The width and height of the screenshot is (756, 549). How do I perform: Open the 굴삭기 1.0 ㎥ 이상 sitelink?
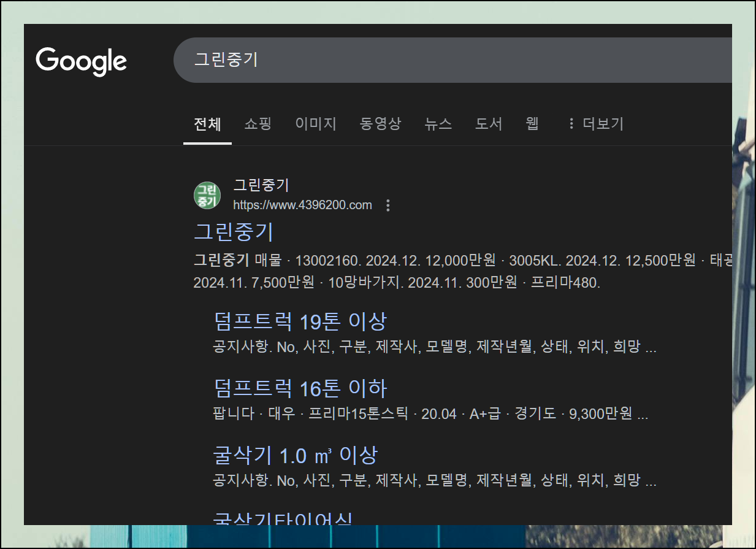(x=296, y=455)
